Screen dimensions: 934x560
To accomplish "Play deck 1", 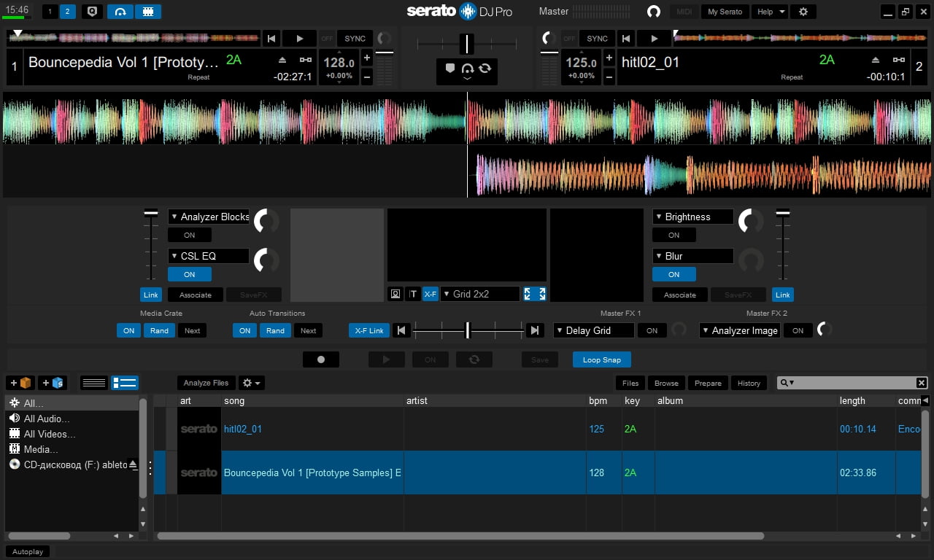I will (x=299, y=39).
